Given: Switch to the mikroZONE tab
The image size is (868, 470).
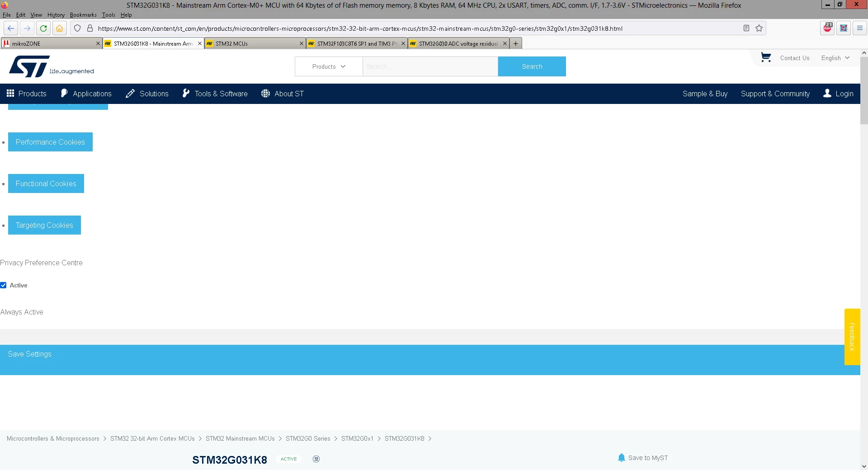Looking at the screenshot, I should [51, 43].
